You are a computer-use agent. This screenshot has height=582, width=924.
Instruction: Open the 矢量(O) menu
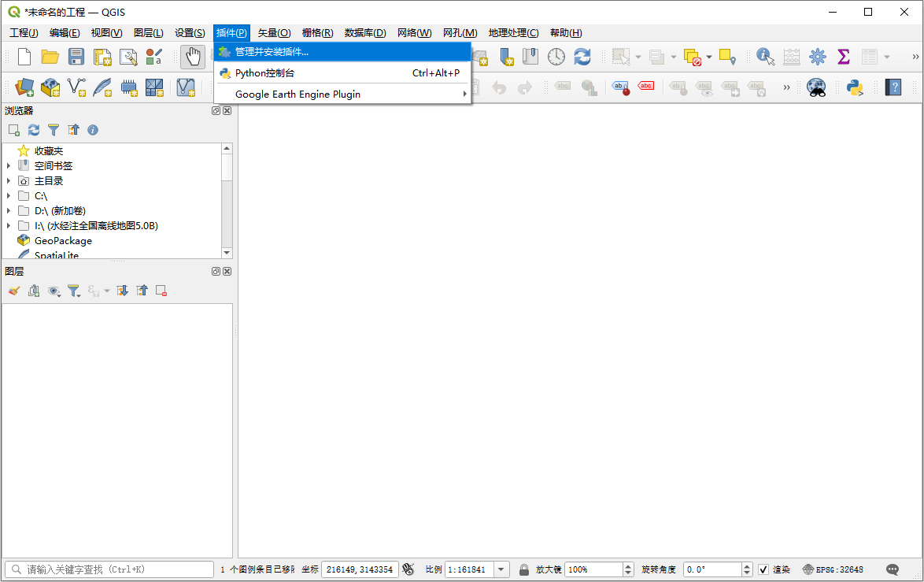pyautogui.click(x=274, y=33)
